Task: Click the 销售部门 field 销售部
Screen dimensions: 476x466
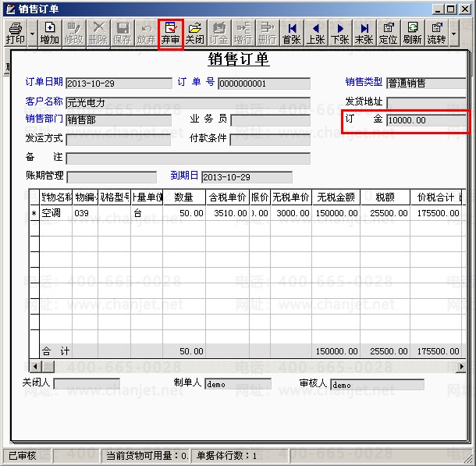Action: tap(119, 120)
